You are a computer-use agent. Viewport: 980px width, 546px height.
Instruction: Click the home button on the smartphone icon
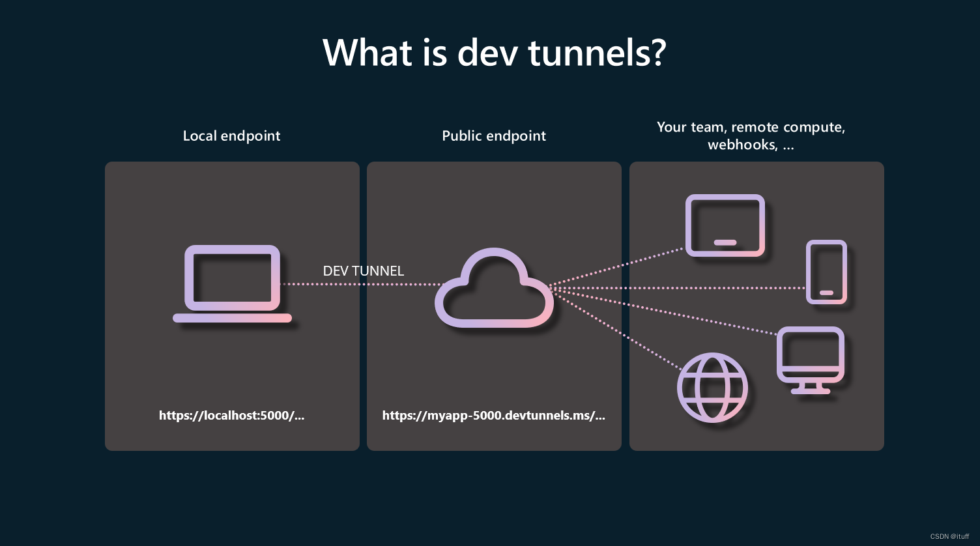(826, 294)
